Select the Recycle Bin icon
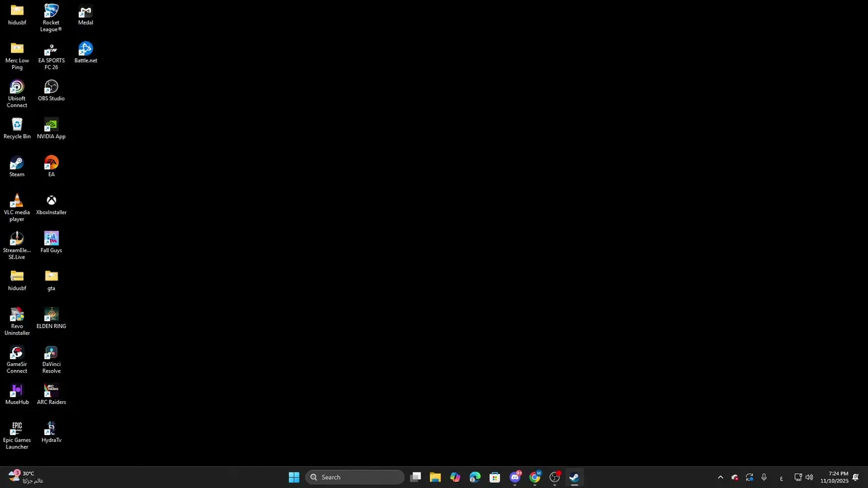This screenshot has width=868, height=488. tap(17, 129)
